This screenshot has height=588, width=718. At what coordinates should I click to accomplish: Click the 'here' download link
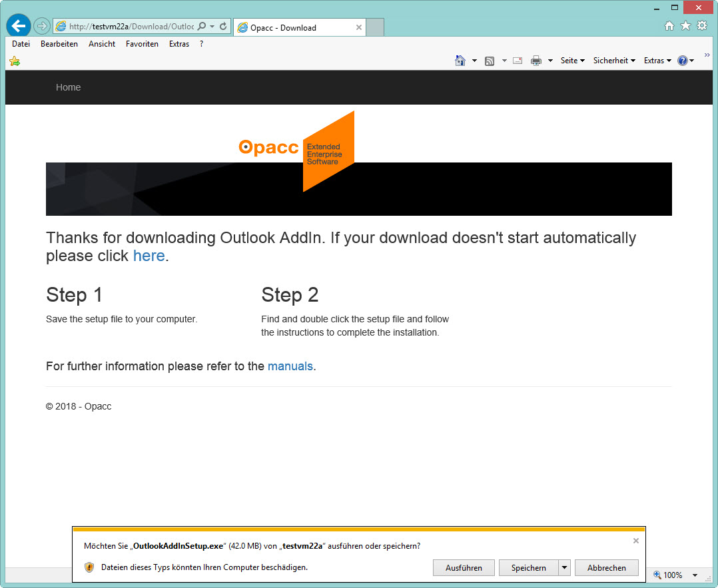149,256
